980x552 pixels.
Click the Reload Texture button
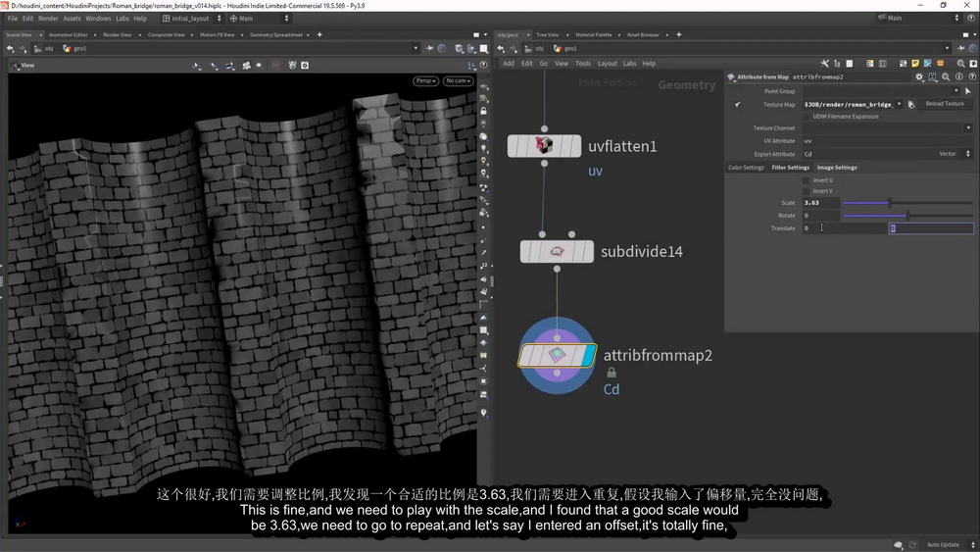click(945, 104)
